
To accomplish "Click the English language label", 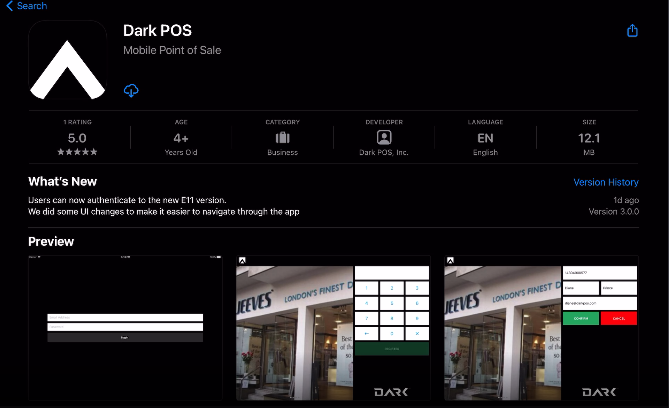I will tap(485, 152).
